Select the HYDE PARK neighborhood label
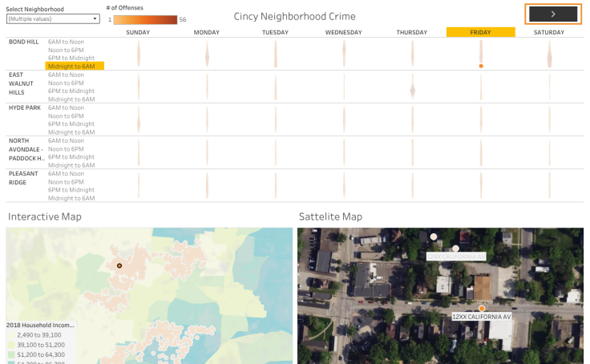The image size is (590, 364). point(24,107)
